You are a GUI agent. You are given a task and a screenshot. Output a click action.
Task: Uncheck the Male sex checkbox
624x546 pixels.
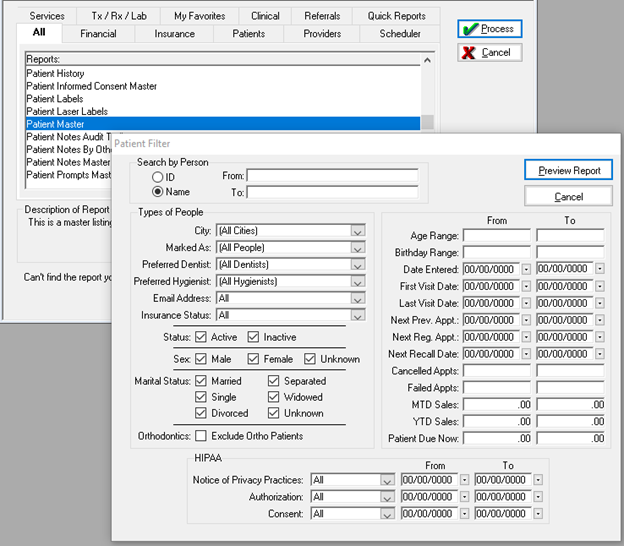tap(201, 359)
